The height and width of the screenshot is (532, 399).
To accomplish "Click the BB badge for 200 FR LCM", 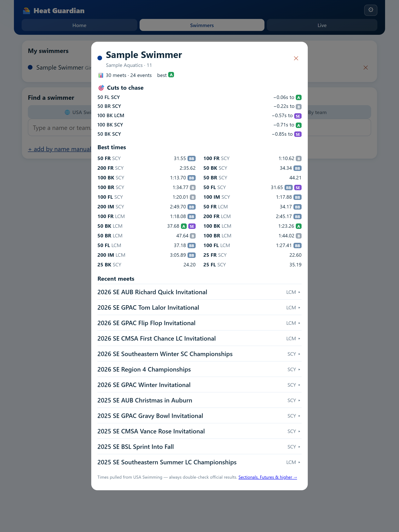I will click(x=297, y=217).
